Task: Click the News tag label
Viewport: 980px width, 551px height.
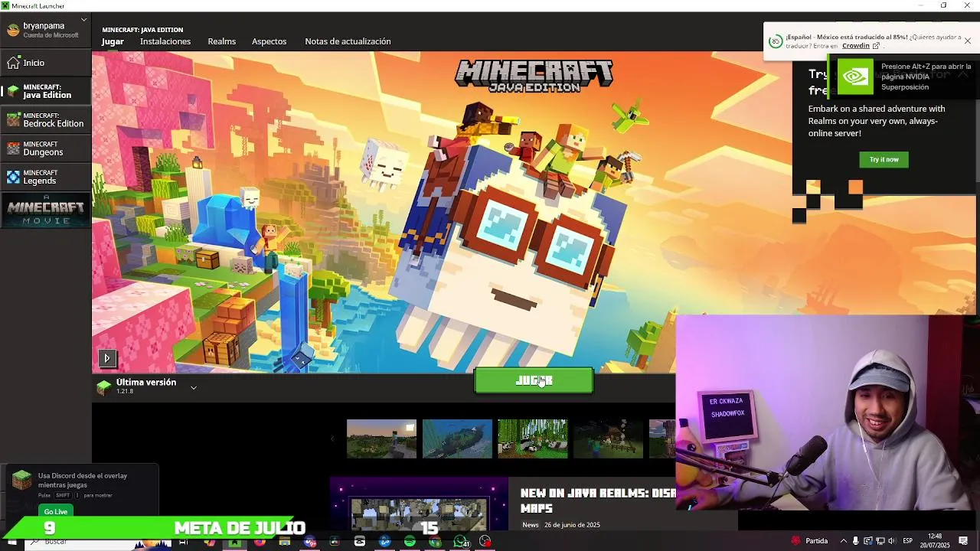Action: (531, 525)
